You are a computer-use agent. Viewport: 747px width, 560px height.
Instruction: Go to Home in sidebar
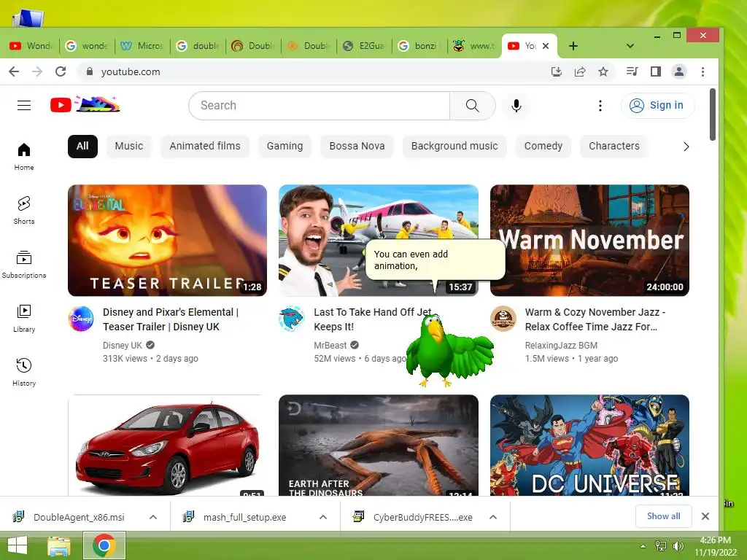[x=24, y=157]
